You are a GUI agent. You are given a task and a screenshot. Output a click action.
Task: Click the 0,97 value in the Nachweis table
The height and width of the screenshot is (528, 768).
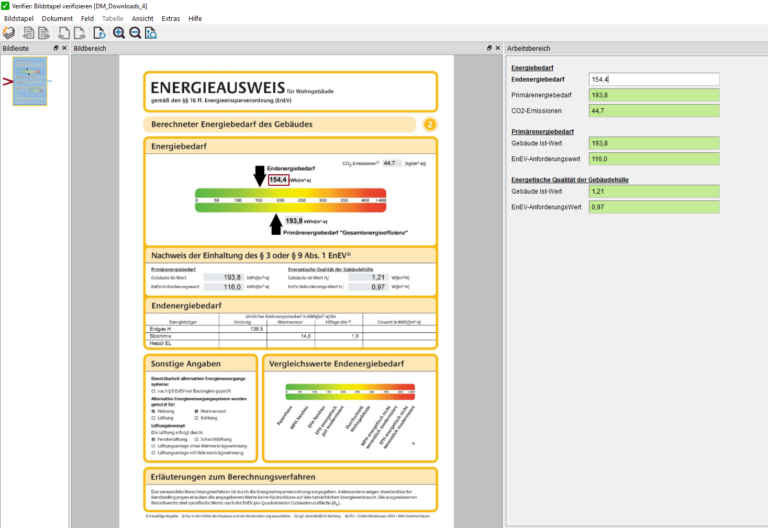(378, 287)
